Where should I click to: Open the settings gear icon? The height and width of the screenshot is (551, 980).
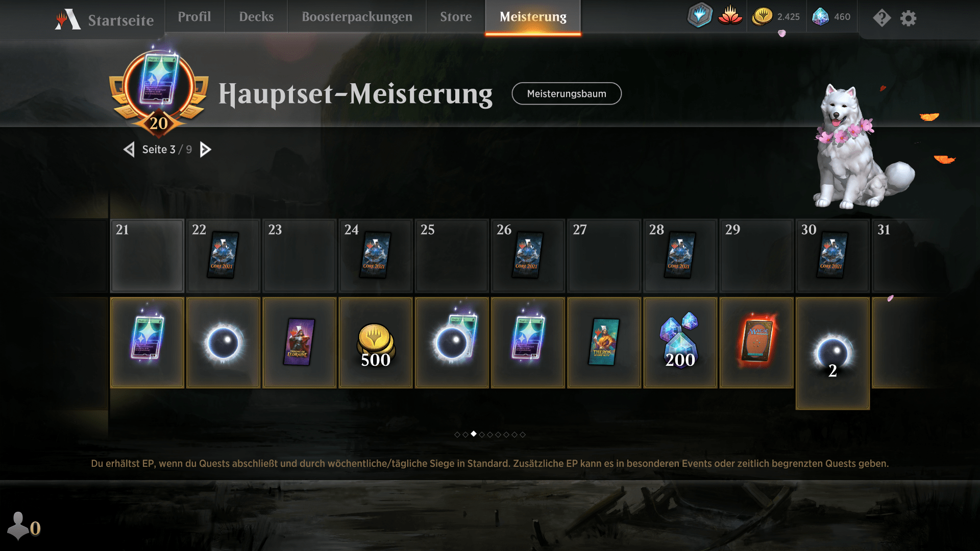[908, 18]
